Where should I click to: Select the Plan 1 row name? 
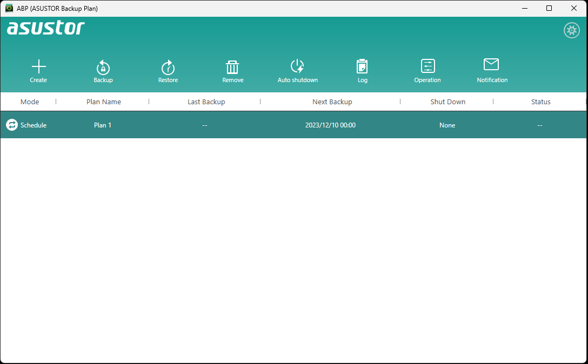pos(103,125)
